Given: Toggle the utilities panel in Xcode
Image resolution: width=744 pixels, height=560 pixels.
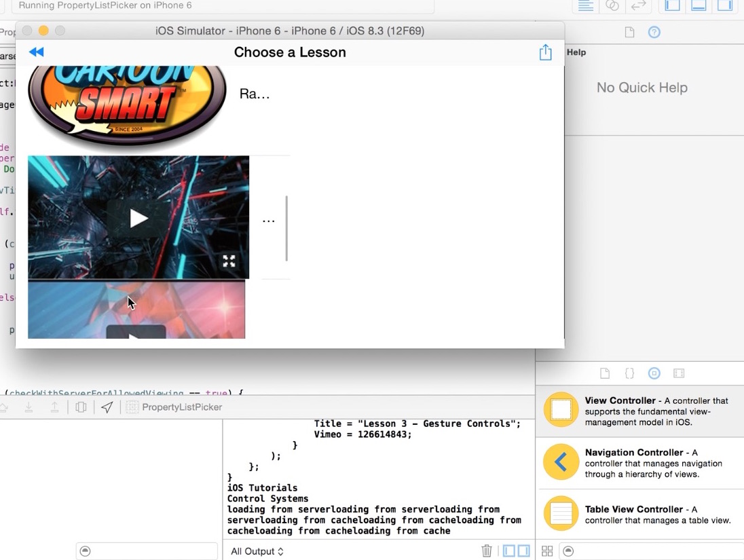Looking at the screenshot, I should coord(724,5).
